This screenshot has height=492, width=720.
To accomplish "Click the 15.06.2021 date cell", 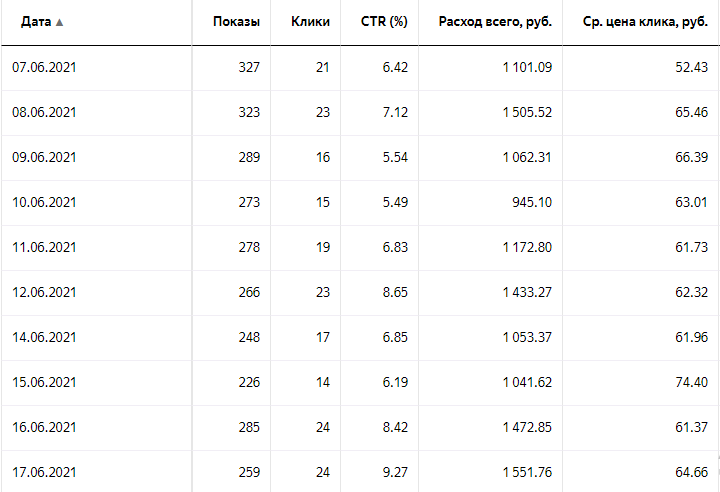I will click(44, 382).
